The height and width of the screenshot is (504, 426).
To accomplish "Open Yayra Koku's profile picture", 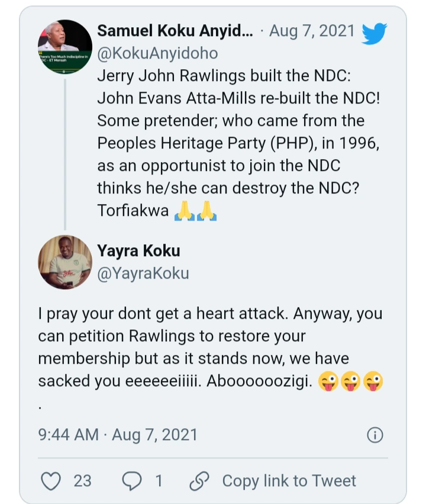I will [65, 262].
